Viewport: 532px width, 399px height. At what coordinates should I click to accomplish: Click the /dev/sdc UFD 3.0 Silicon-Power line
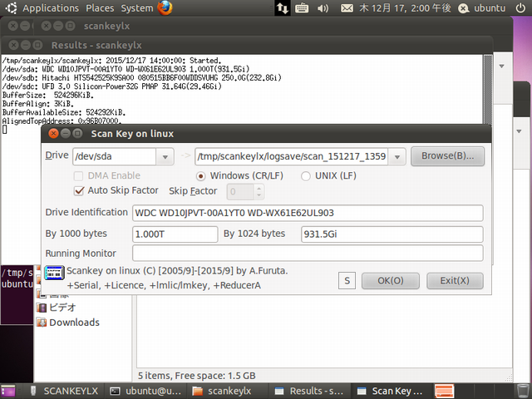click(112, 86)
